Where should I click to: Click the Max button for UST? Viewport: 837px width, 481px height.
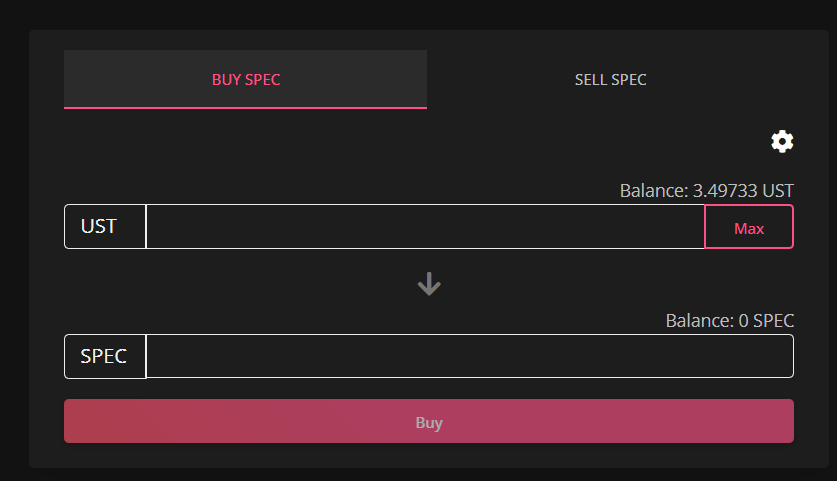coord(749,227)
